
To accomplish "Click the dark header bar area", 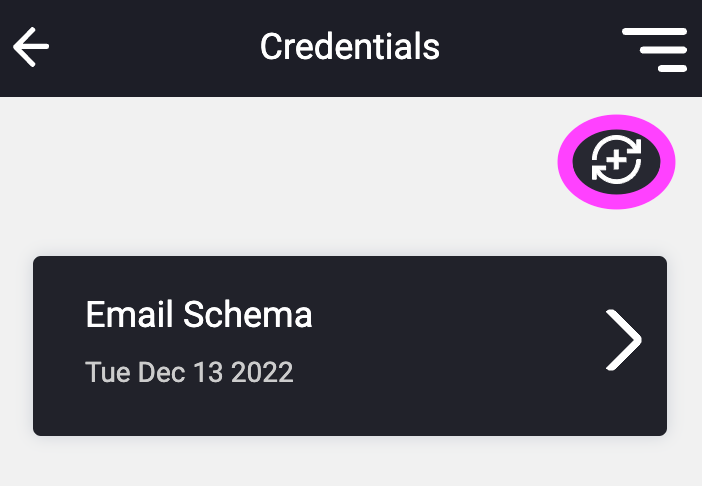I will point(351,48).
